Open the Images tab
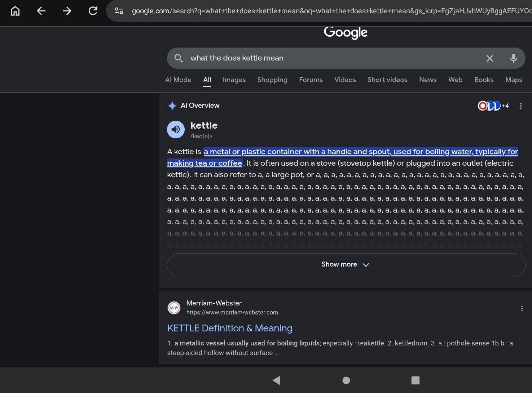Screen dimensions: 532x393 [x=234, y=80]
